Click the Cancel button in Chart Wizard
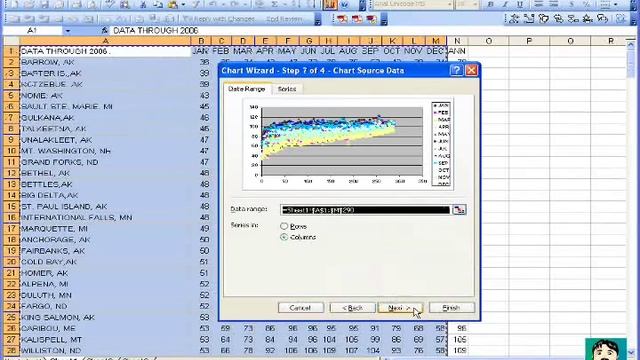 300,308
